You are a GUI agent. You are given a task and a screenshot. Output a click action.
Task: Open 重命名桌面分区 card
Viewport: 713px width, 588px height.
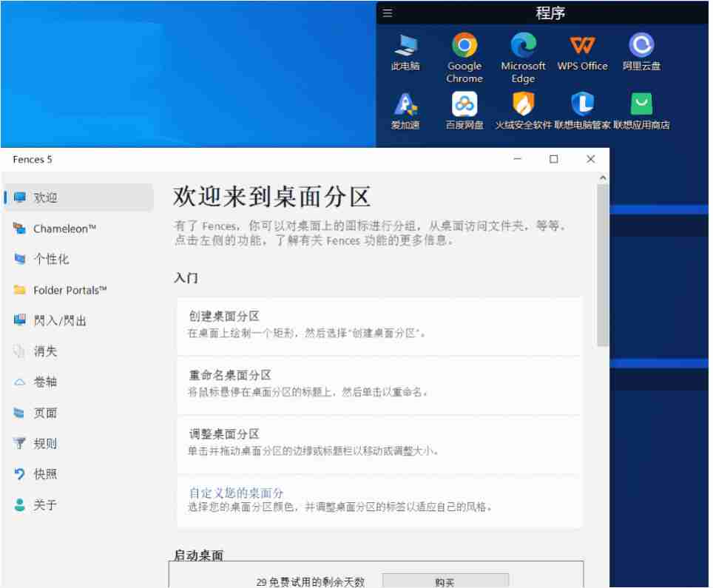point(379,385)
